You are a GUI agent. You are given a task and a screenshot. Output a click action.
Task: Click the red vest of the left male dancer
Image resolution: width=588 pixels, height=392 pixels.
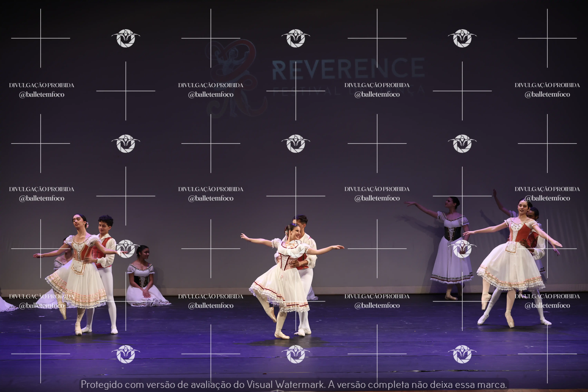coord(101,253)
